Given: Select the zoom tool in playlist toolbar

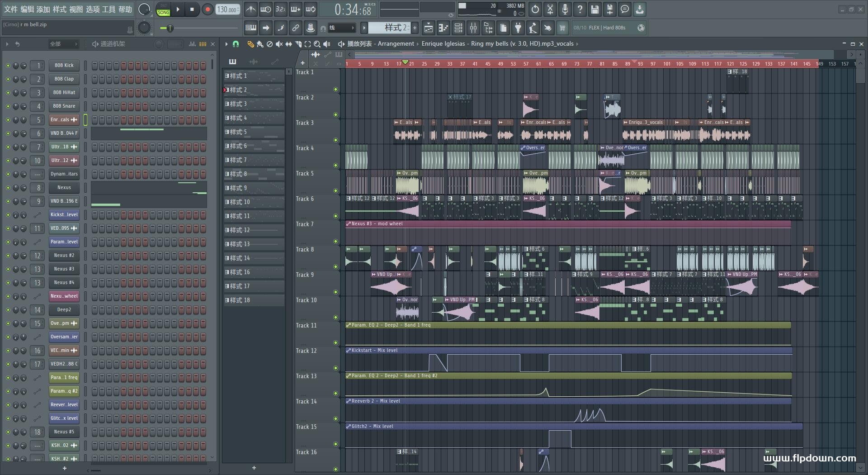Looking at the screenshot, I should (x=317, y=44).
